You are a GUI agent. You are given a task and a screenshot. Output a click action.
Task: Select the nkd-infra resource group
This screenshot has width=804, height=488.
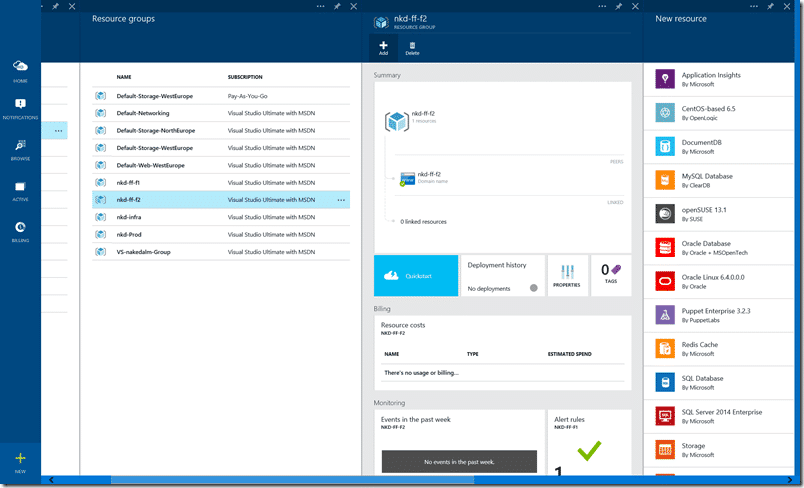pyautogui.click(x=221, y=217)
